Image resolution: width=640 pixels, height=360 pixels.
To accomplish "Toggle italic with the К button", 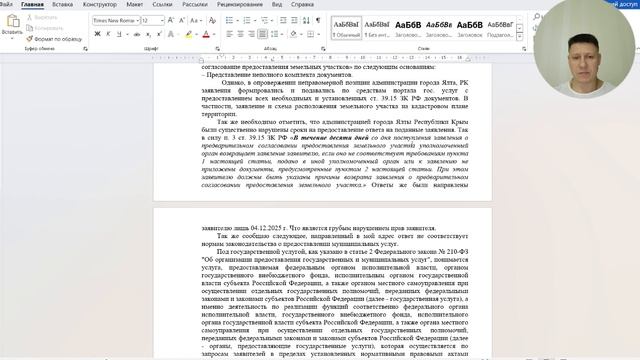I will (108, 34).
